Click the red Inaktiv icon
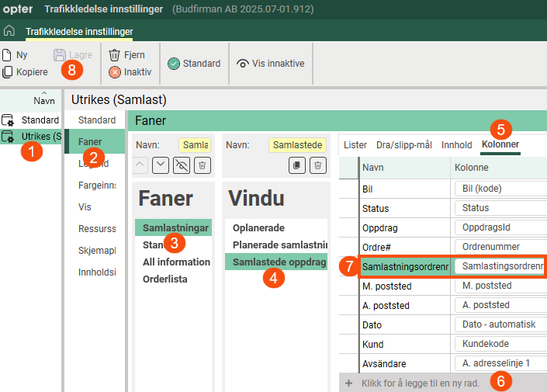 pos(115,72)
